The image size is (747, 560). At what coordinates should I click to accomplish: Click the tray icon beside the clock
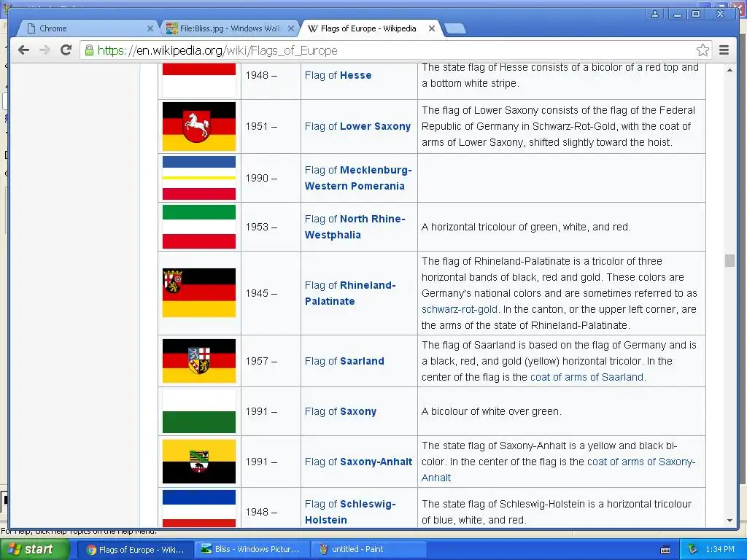[x=692, y=549]
